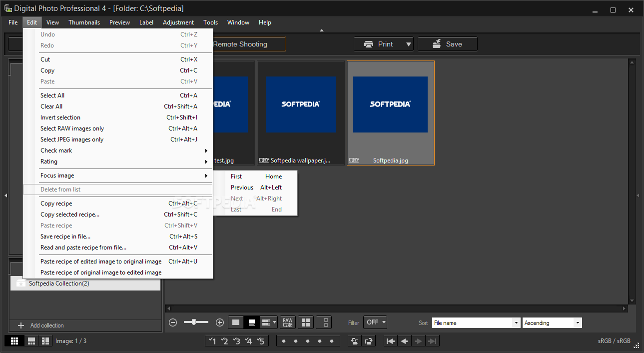644x353 pixels.
Task: Choose Previous in Focus image submenu
Action: tap(255, 187)
